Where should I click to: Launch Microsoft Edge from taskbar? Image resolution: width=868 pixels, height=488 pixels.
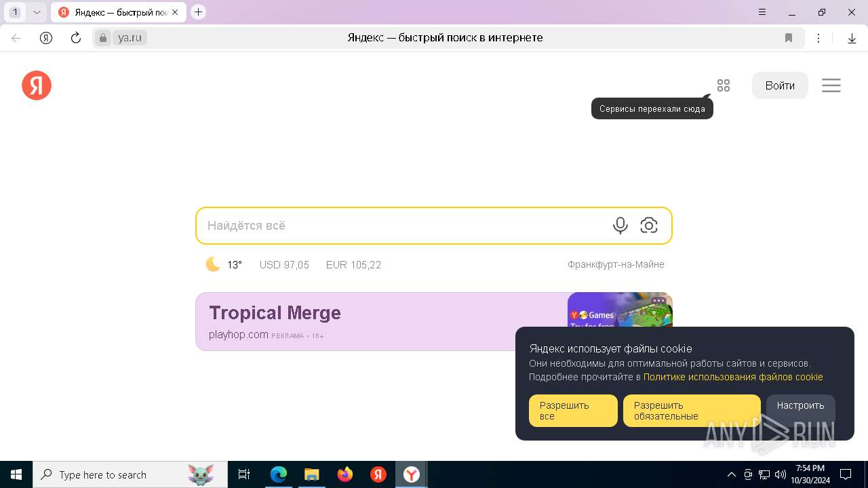[x=279, y=474]
